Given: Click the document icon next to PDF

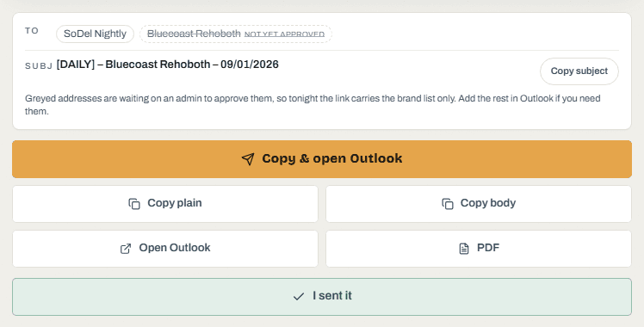Looking at the screenshot, I should [464, 249].
